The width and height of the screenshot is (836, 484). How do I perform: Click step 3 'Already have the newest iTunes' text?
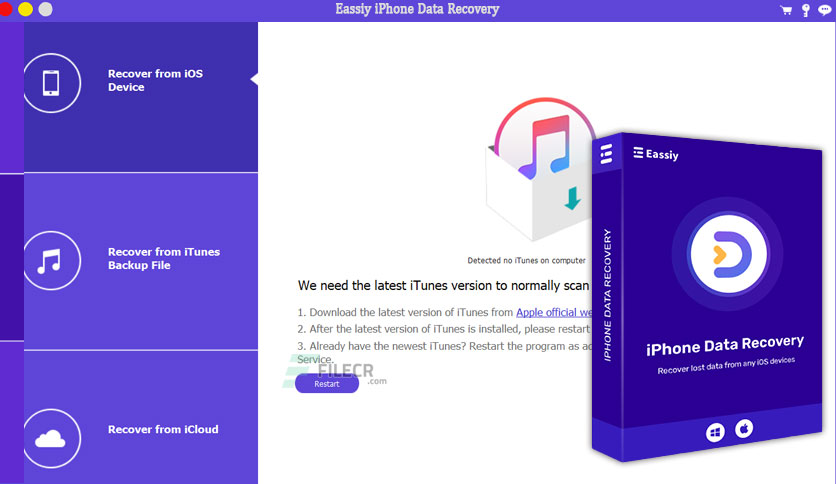tap(445, 352)
